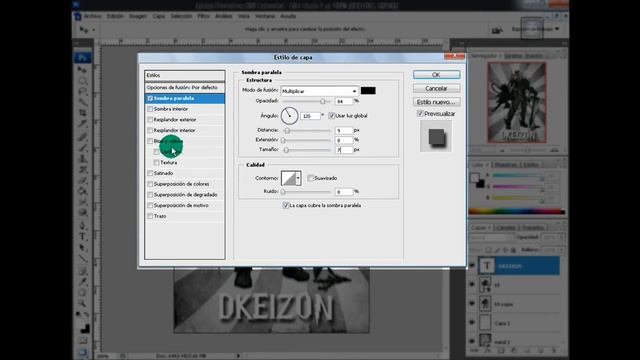This screenshot has height=360, width=640.
Task: Open the Modo de fusión Multiplicar dropdown
Action: tap(319, 91)
